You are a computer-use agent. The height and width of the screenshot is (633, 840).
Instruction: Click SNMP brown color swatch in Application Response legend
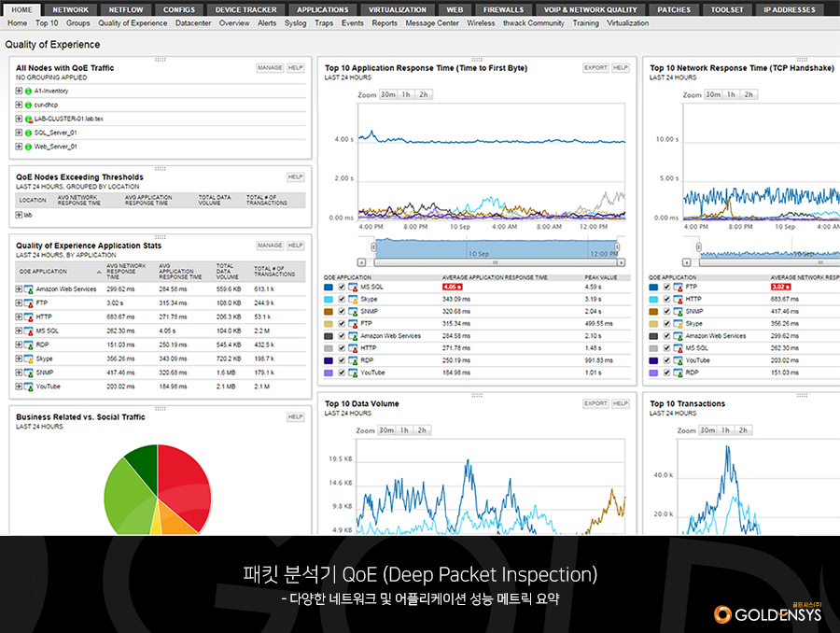pyautogui.click(x=329, y=312)
